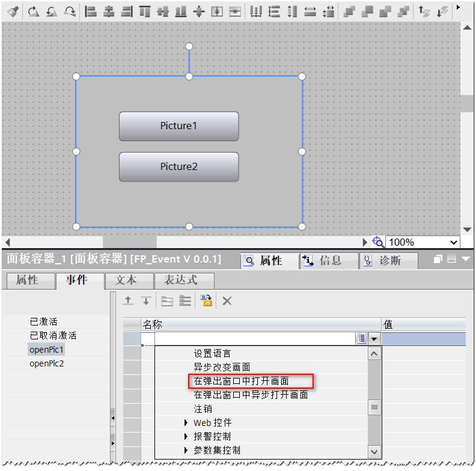Open the 100% zoom level dropdown
The height and width of the screenshot is (471, 476).
click(454, 243)
